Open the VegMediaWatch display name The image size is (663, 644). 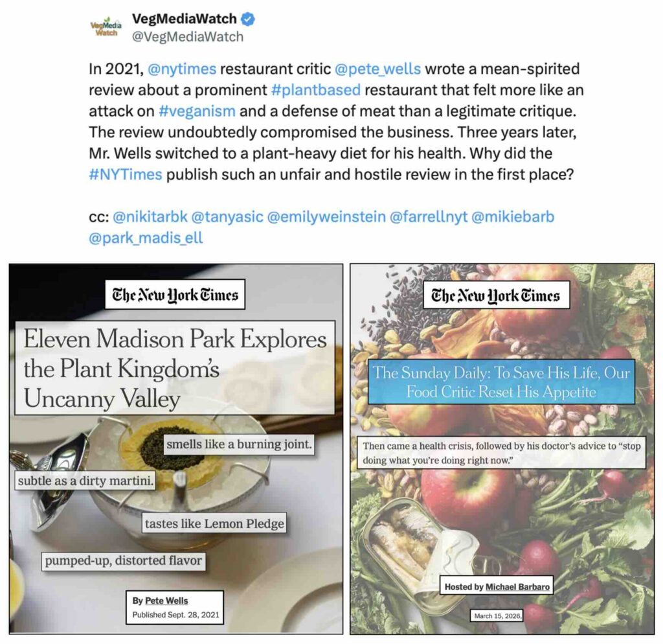[185, 19]
